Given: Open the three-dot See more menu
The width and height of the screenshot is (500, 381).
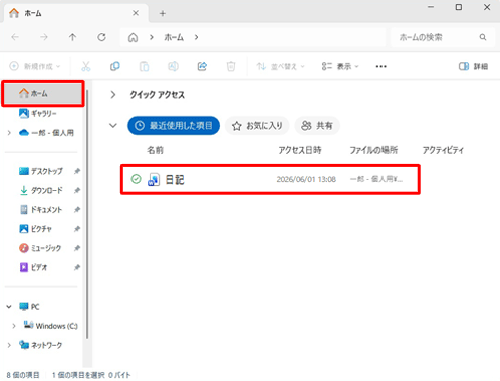Looking at the screenshot, I should [x=381, y=66].
